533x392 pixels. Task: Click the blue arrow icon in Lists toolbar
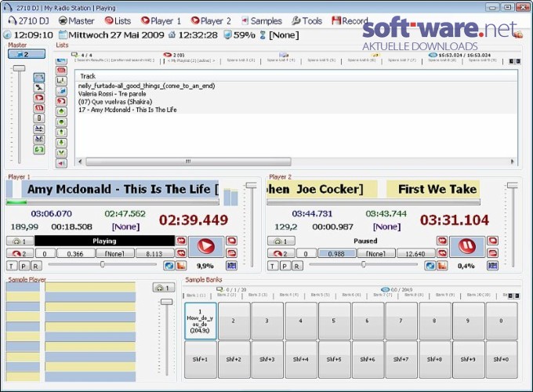pyautogui.click(x=61, y=91)
